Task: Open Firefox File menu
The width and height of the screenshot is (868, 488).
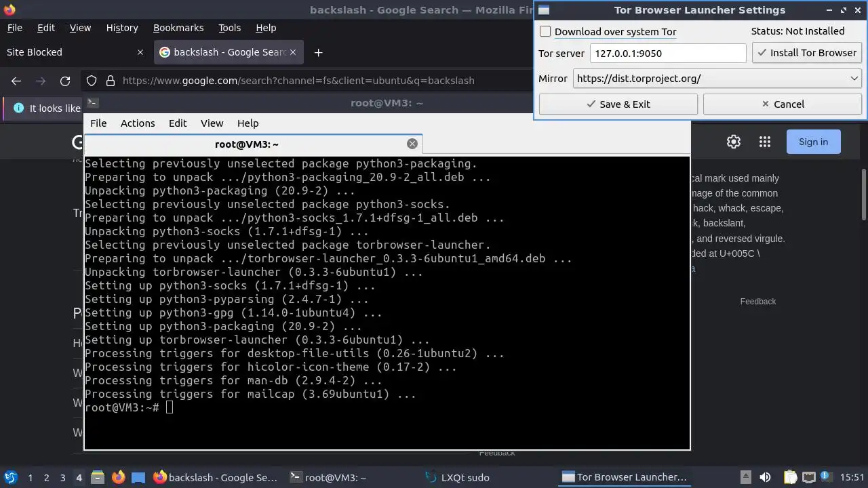Action: [14, 28]
